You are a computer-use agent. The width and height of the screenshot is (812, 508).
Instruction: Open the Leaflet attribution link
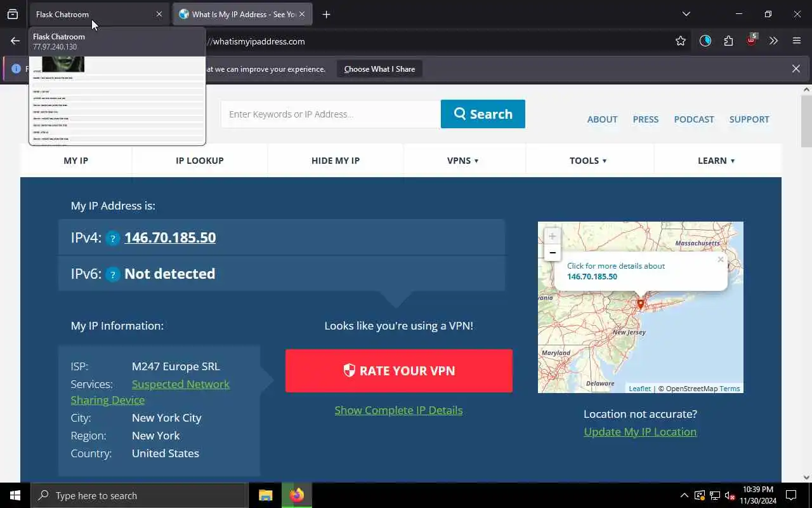(x=639, y=389)
